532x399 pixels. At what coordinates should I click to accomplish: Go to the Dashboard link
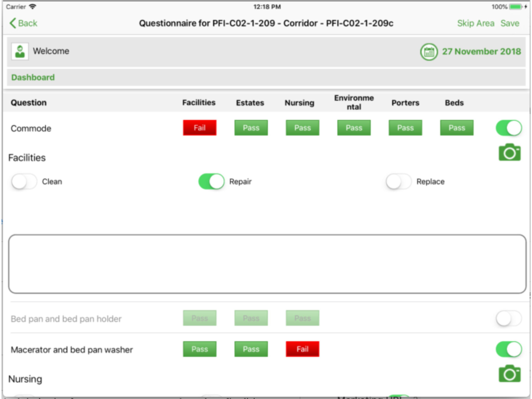(33, 78)
